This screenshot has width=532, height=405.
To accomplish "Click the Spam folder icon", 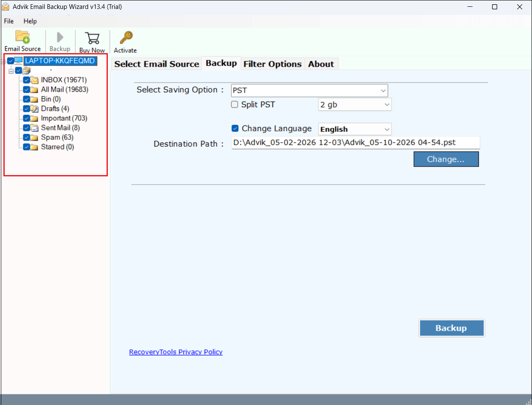I will coord(34,137).
